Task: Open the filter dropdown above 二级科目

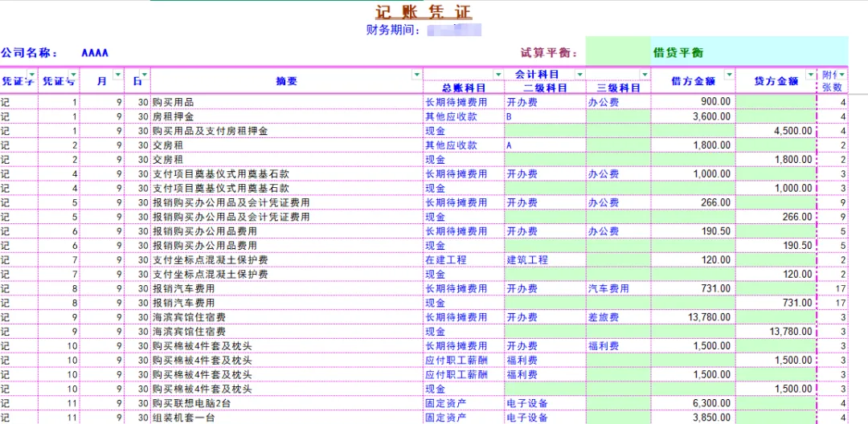Action: (579, 74)
